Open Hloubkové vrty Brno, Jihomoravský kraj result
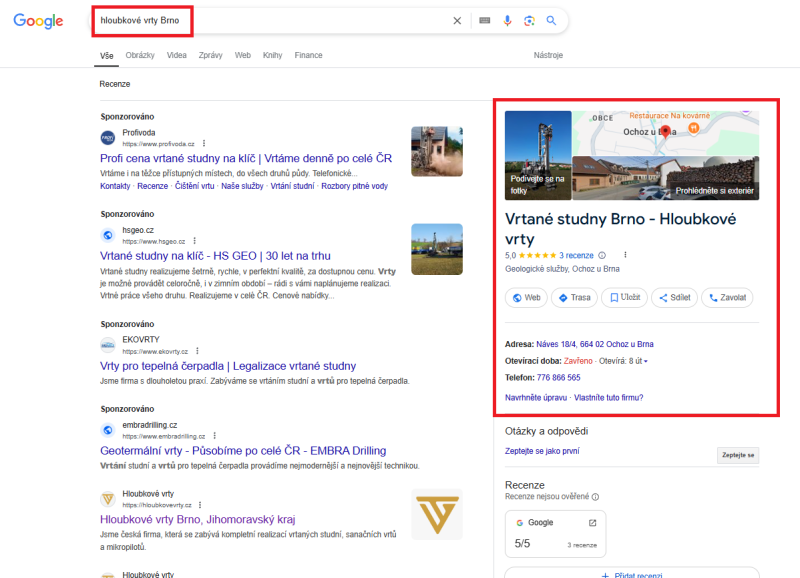 [x=197, y=519]
